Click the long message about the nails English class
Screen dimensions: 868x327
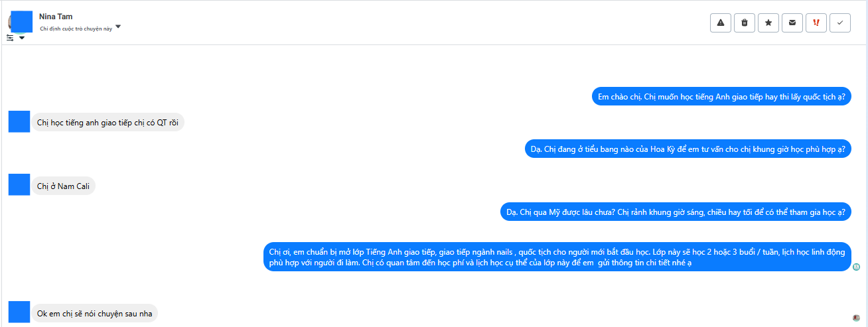[x=557, y=257]
